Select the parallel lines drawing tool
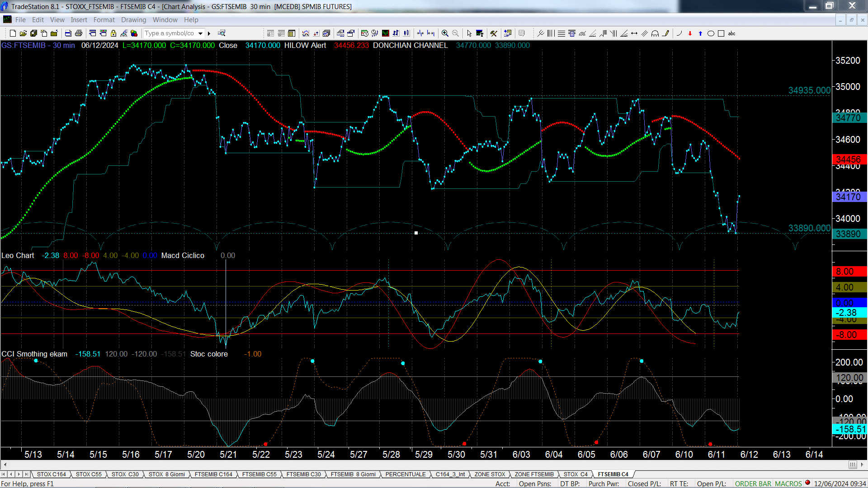This screenshot has width=868, height=488. (x=645, y=33)
